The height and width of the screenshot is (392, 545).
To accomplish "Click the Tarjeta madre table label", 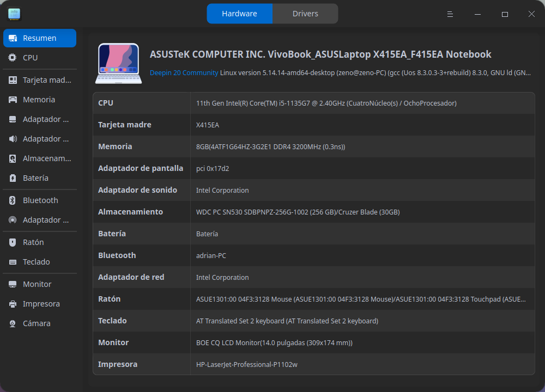I will [124, 125].
